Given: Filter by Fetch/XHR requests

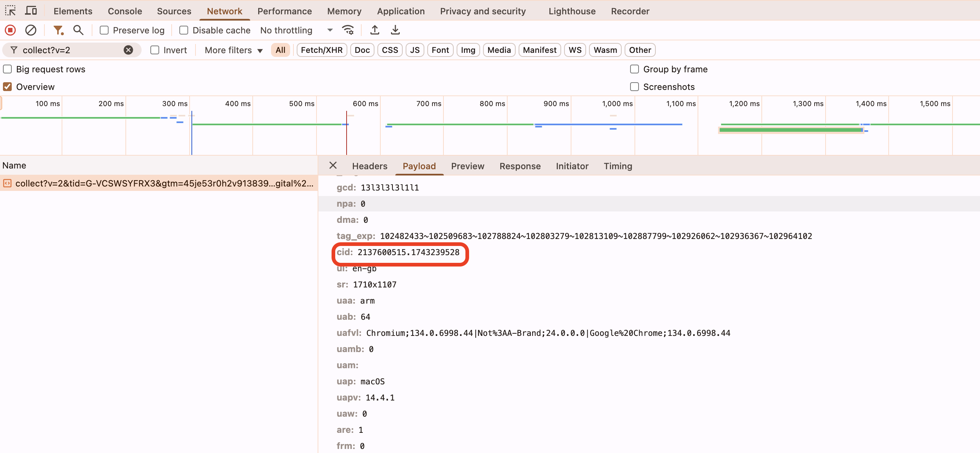Looking at the screenshot, I should tap(321, 50).
